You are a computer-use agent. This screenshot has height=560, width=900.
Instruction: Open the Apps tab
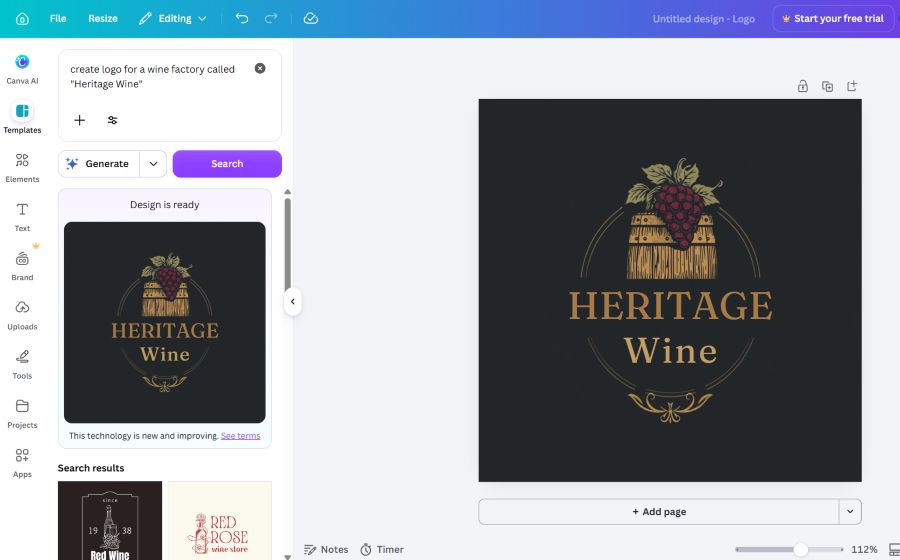22,462
